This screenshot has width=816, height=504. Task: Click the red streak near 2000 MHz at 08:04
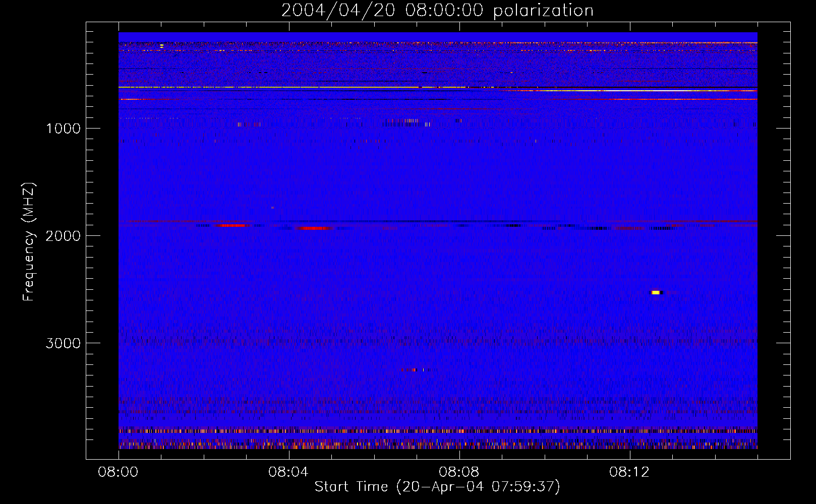[x=314, y=228]
